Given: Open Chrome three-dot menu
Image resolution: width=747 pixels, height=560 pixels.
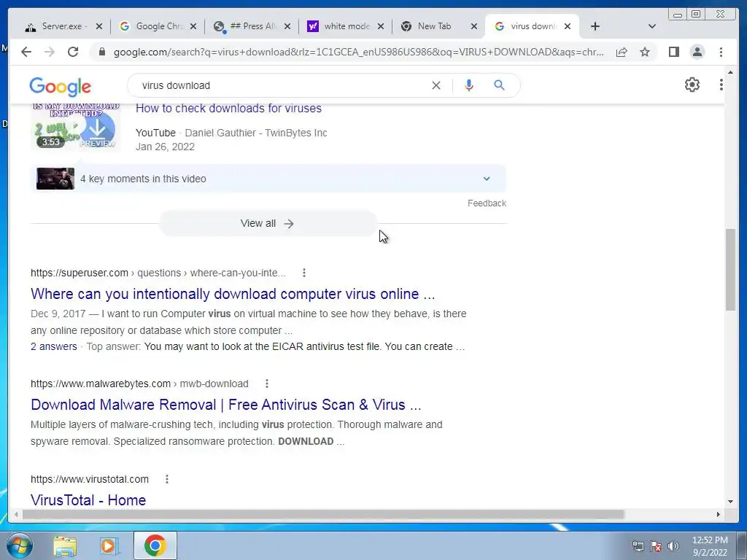Looking at the screenshot, I should click(721, 52).
